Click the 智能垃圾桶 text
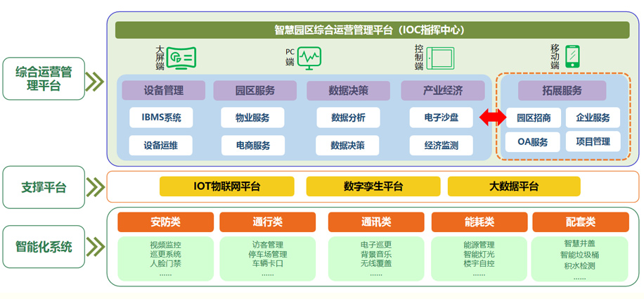Image resolution: width=644 pixels, height=299 pixels. 579,255
